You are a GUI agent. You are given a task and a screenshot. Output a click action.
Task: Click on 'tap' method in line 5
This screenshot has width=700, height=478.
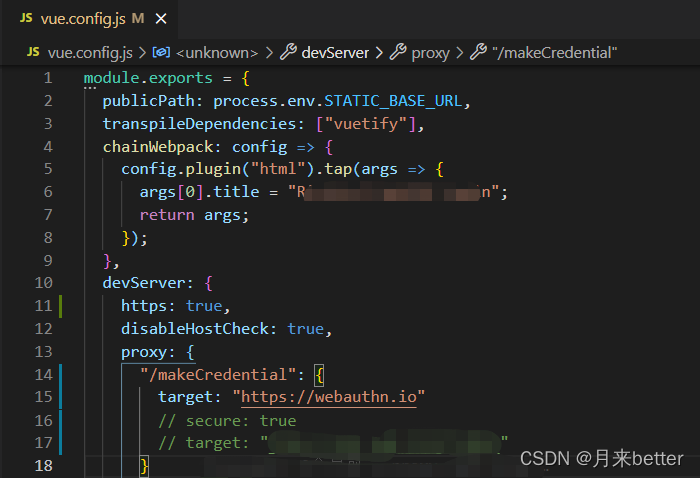(338, 169)
